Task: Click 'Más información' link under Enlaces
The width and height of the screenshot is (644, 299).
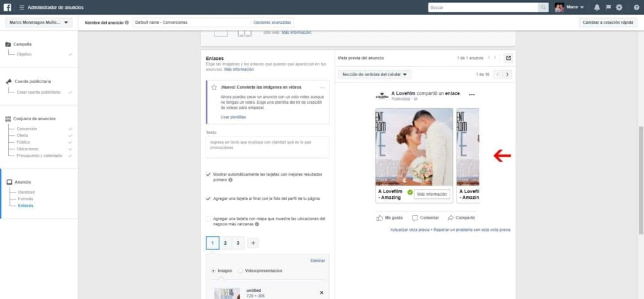Action: pyautogui.click(x=239, y=69)
